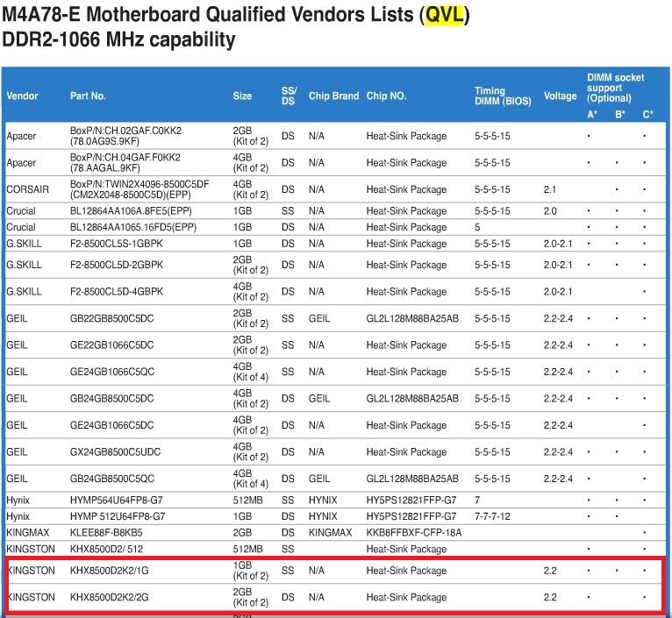This screenshot has height=618, width=672.
Task: Select part BoxP/N:TWIN2X4096-8500C5DF
Action: pyautogui.click(x=139, y=184)
